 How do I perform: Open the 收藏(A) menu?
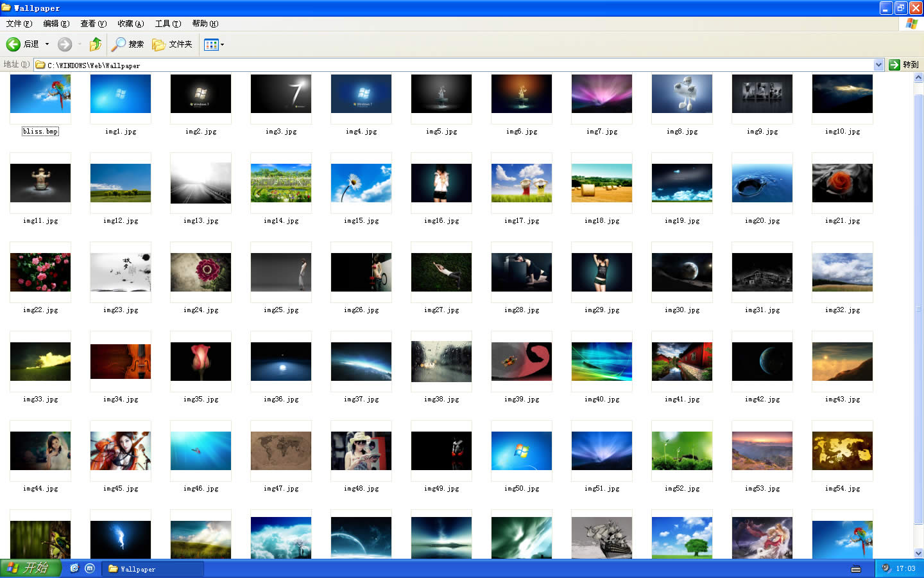click(x=130, y=24)
